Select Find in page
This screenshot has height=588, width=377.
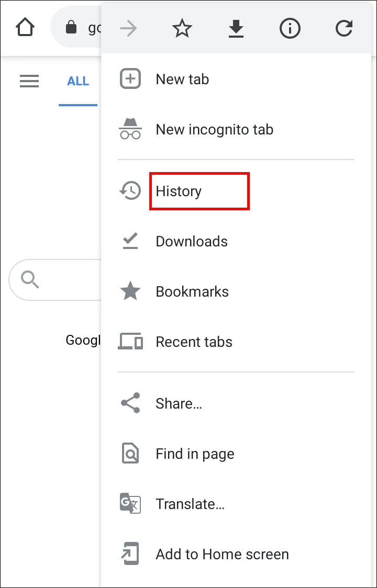point(195,454)
